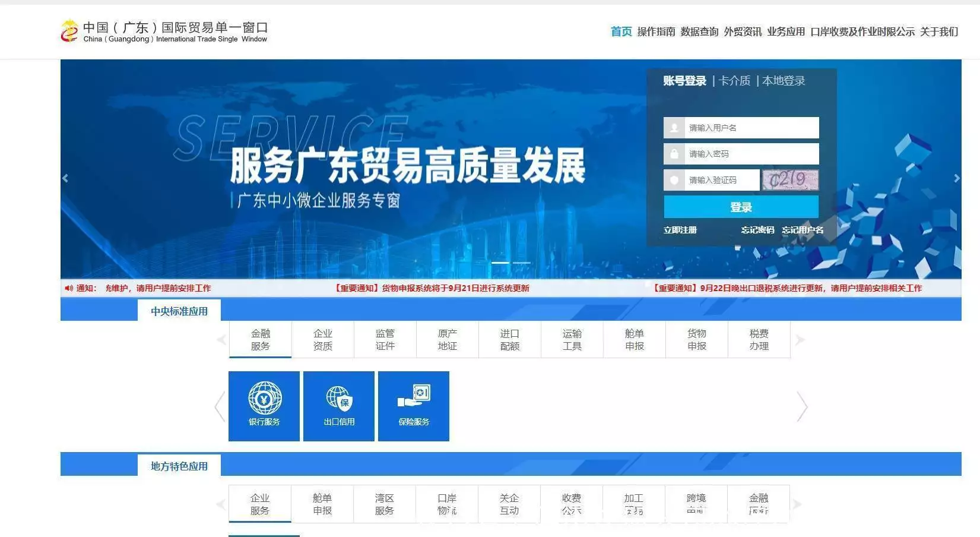980x537 pixels.
Task: Show next banner slide with right arrow
Action: click(x=956, y=178)
